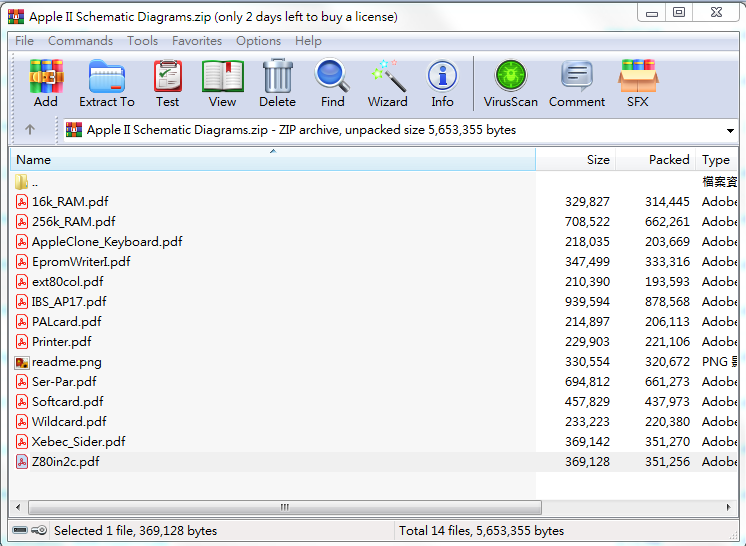This screenshot has height=546, width=746.
Task: Click the scroll left arrow
Action: click(18, 507)
